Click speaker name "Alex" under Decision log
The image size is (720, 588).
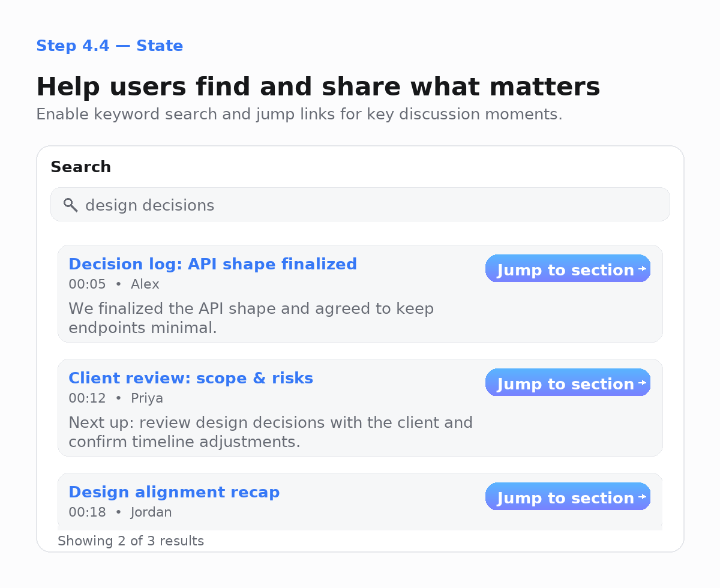(145, 284)
